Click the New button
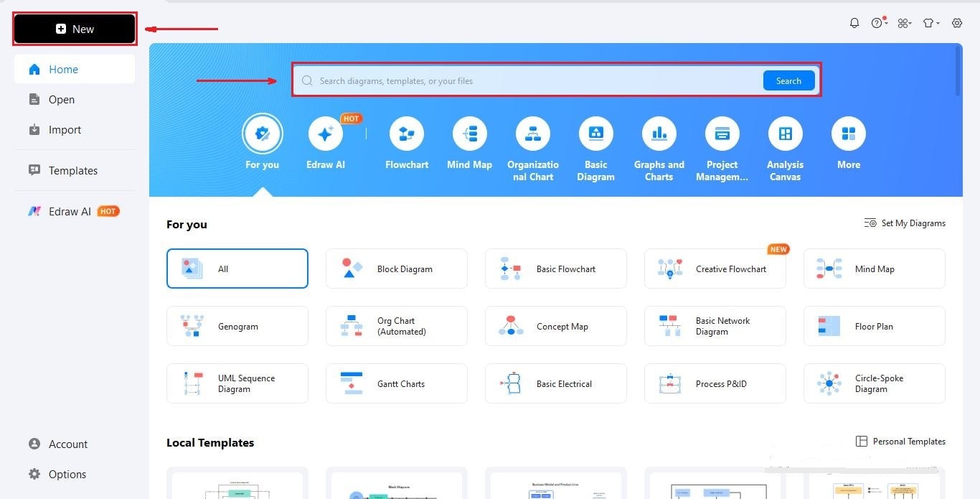The width and height of the screenshot is (980, 499). (74, 29)
